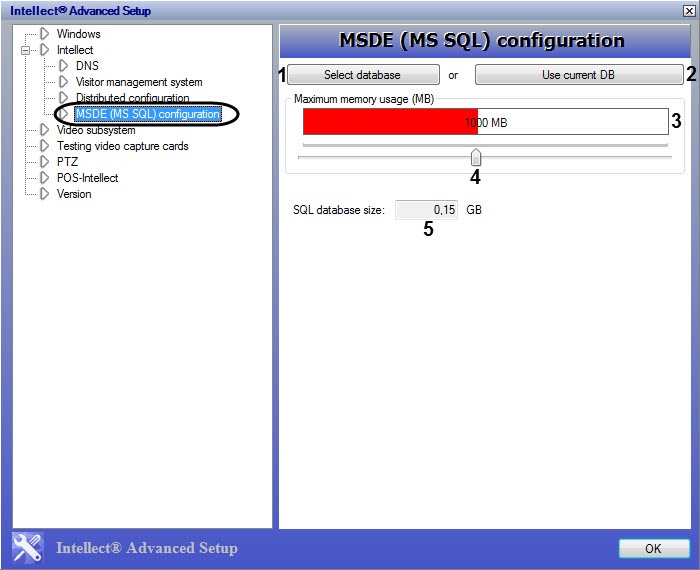Screen dimensions: 700x570
Task: Open the DNS settings item
Action: [x=87, y=66]
